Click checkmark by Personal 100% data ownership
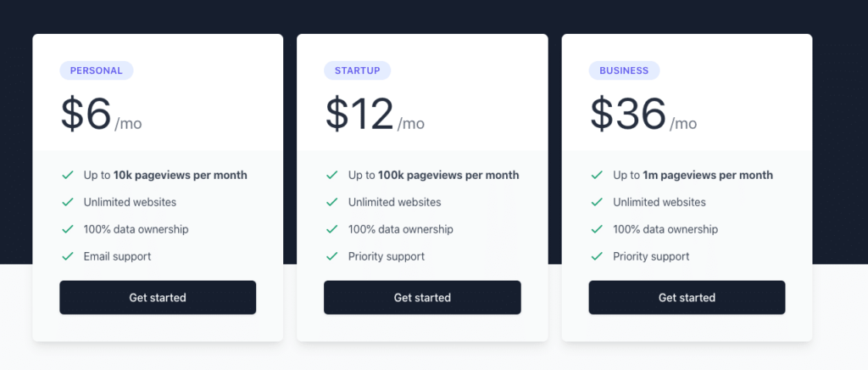The height and width of the screenshot is (370, 868). [x=68, y=229]
